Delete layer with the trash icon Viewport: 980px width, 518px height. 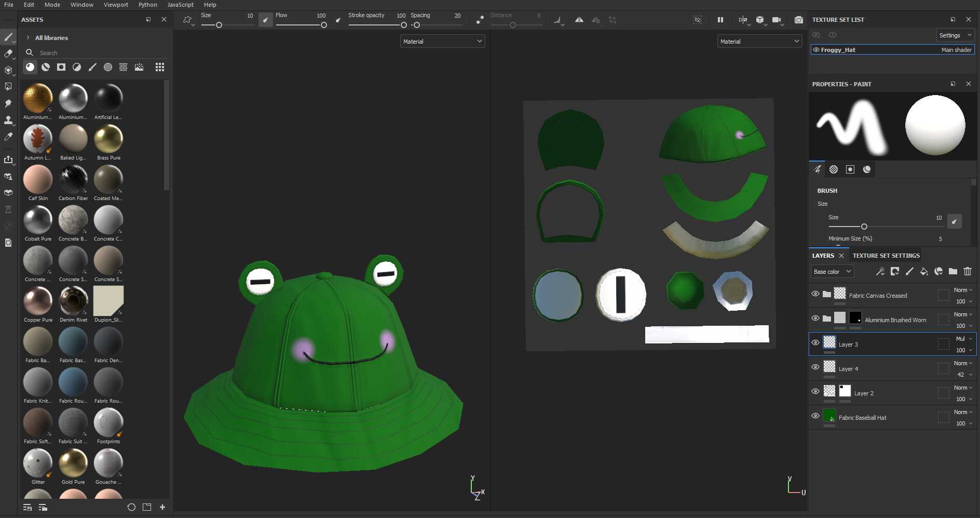(x=968, y=271)
